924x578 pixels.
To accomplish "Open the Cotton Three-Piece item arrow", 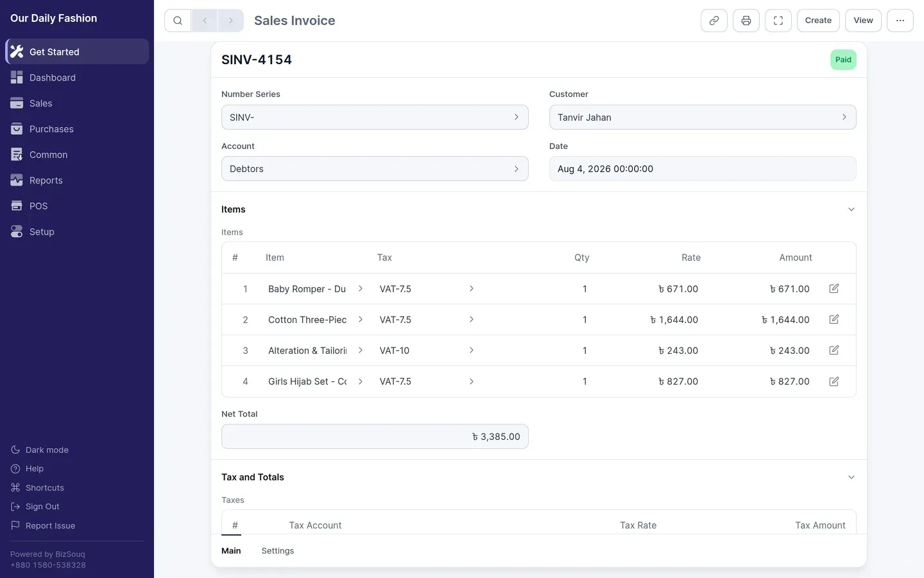I will (x=361, y=319).
